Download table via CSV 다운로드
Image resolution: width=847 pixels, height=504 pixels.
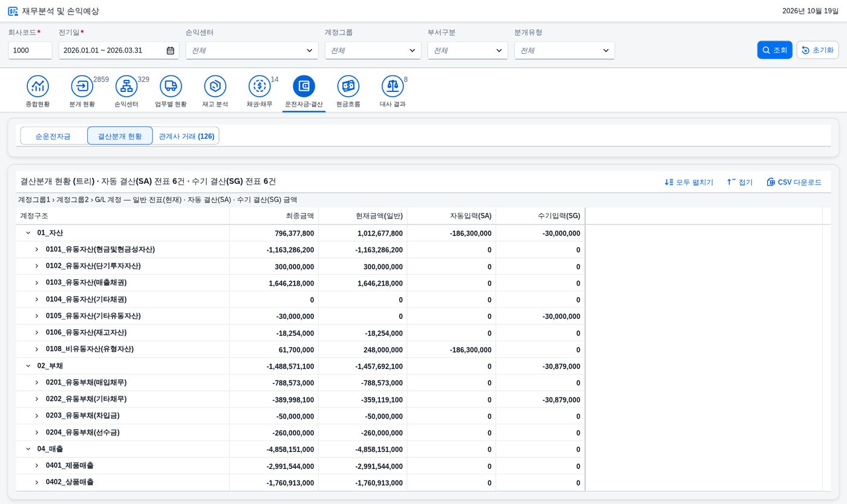tap(794, 182)
